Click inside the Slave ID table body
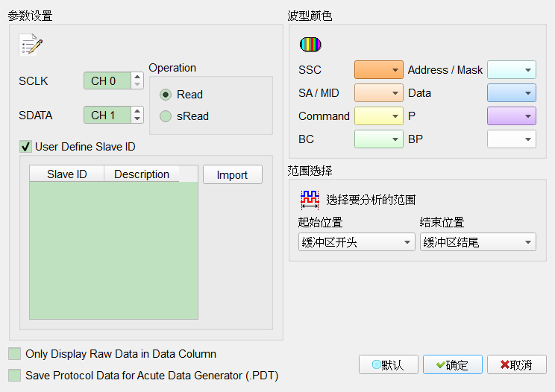 tap(113, 250)
